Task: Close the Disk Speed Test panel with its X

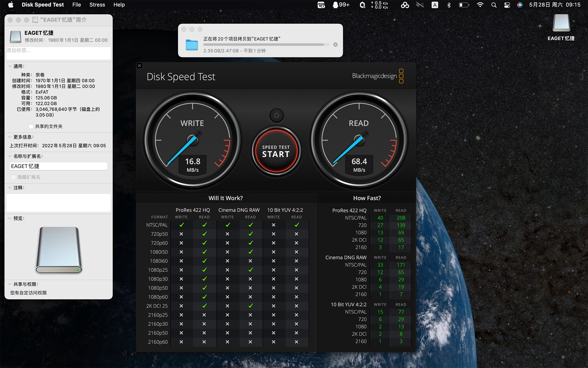Action: point(139,66)
